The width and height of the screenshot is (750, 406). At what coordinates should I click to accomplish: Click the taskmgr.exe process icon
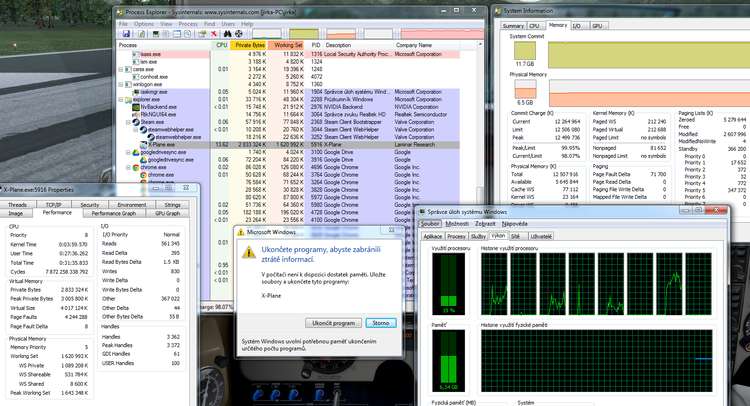coord(136,92)
